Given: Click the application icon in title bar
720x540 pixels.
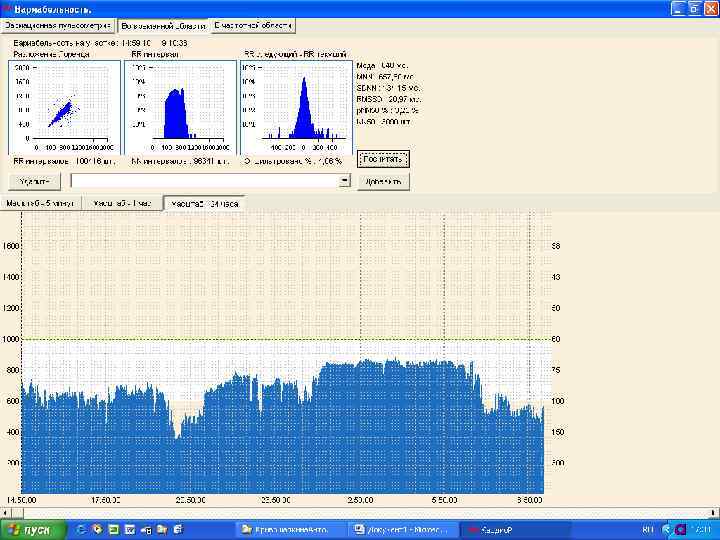Looking at the screenshot, I should [x=7, y=9].
